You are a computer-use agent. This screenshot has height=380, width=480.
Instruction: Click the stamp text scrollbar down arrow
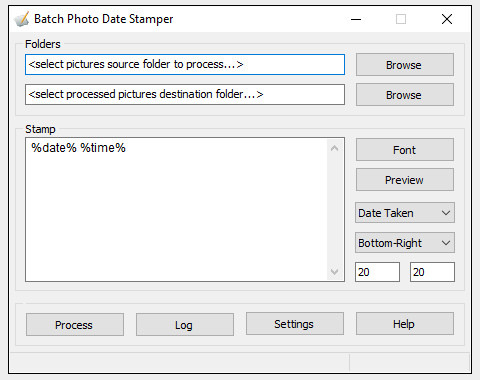[335, 271]
